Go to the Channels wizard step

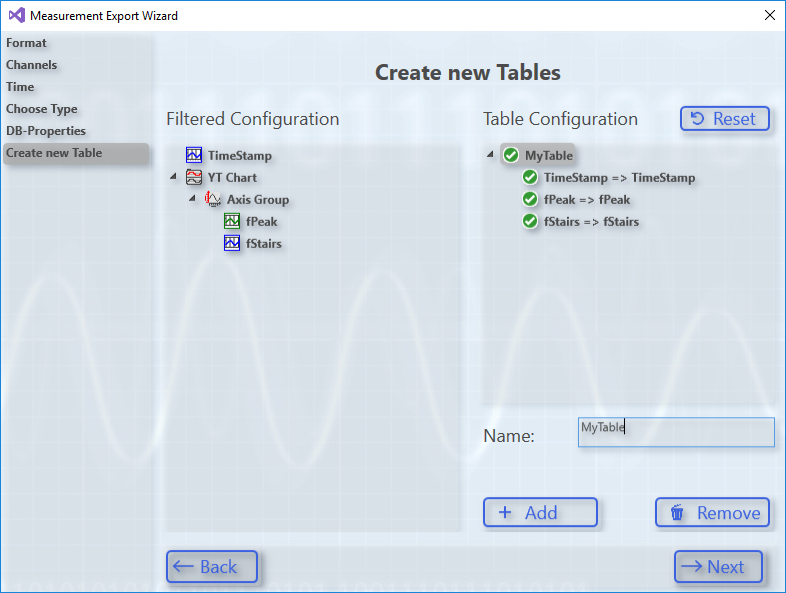(32, 65)
